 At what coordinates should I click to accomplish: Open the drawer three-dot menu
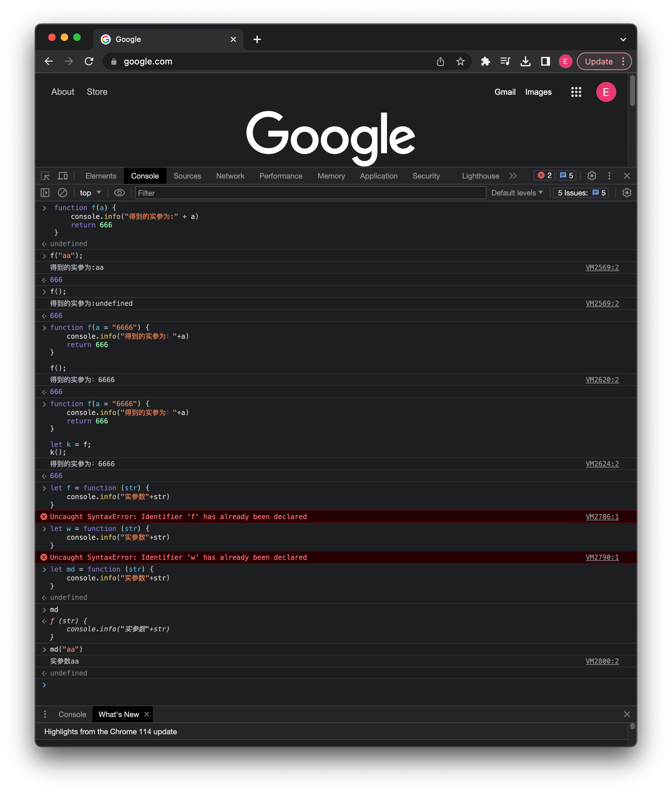[x=45, y=714]
